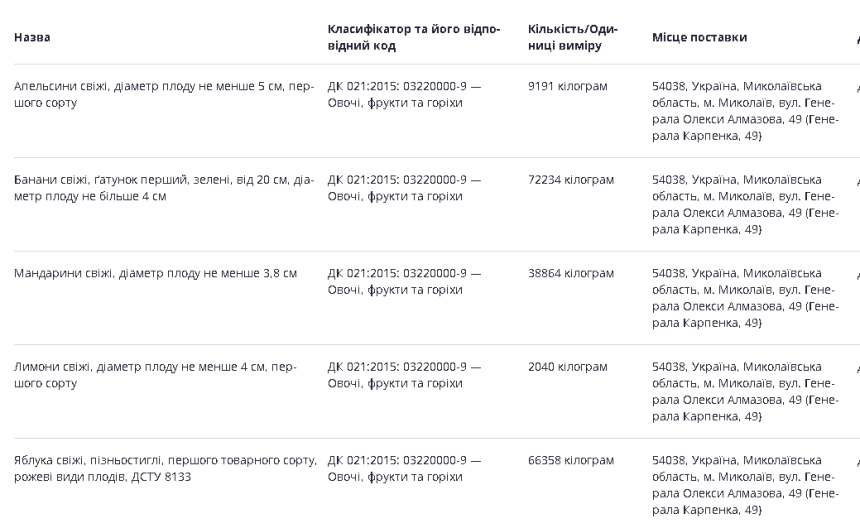The width and height of the screenshot is (860, 528).
Task: Select the Лимони свіжі item name
Action: click(155, 374)
